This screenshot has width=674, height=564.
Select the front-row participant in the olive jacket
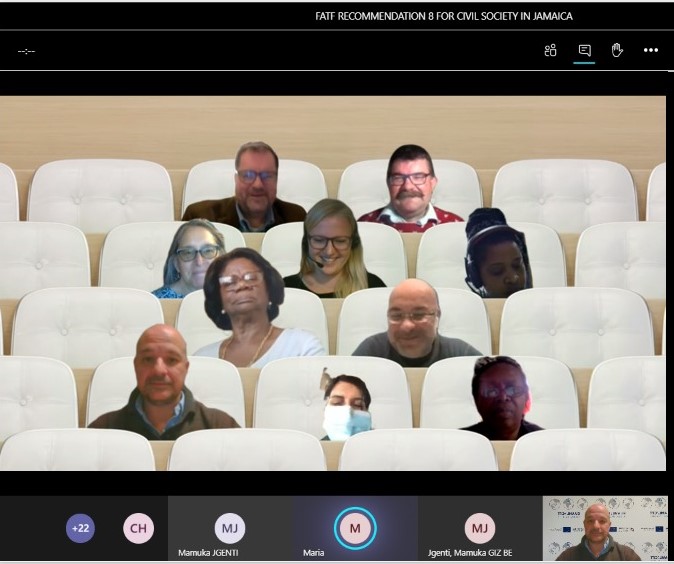point(162,385)
